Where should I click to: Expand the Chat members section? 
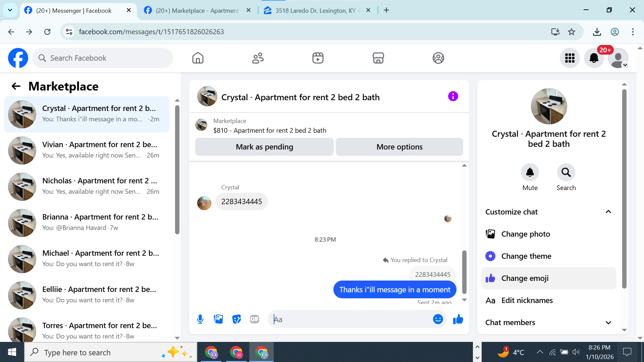click(608, 322)
